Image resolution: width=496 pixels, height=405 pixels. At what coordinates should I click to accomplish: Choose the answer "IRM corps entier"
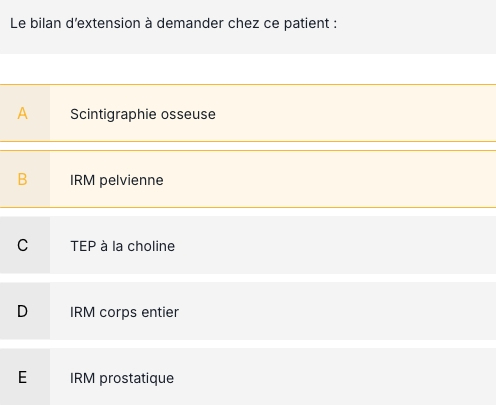click(248, 311)
